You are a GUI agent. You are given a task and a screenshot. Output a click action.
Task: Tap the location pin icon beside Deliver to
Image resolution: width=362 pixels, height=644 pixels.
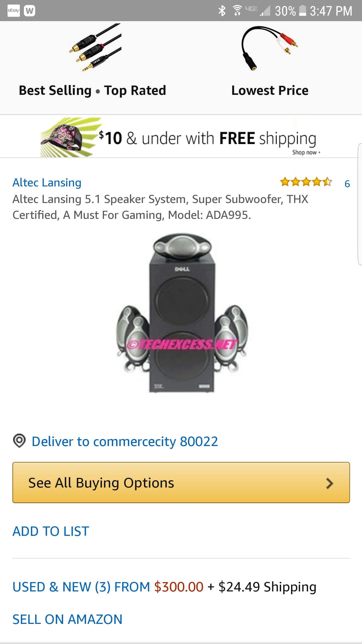(x=19, y=441)
